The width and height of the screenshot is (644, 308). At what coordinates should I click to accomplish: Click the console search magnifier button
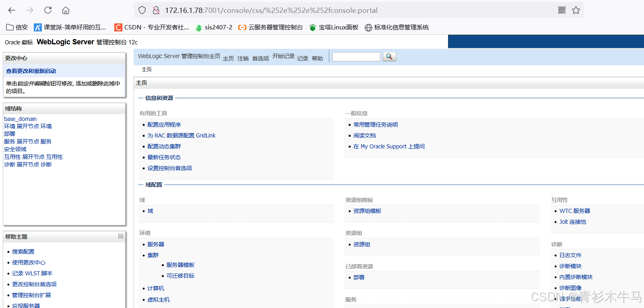[x=389, y=56]
